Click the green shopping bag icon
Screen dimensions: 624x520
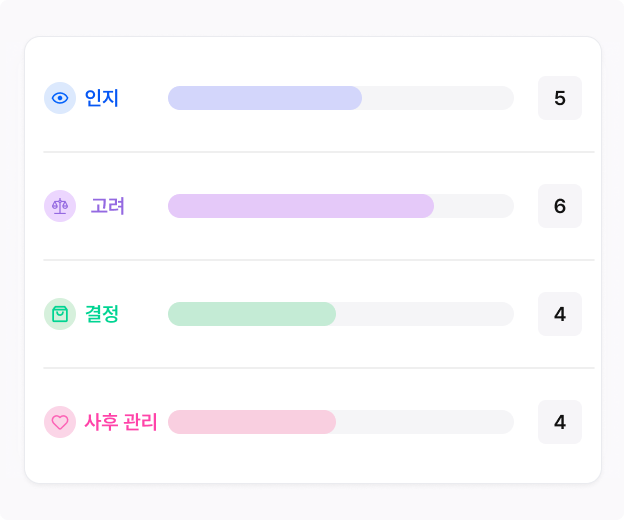tap(60, 314)
